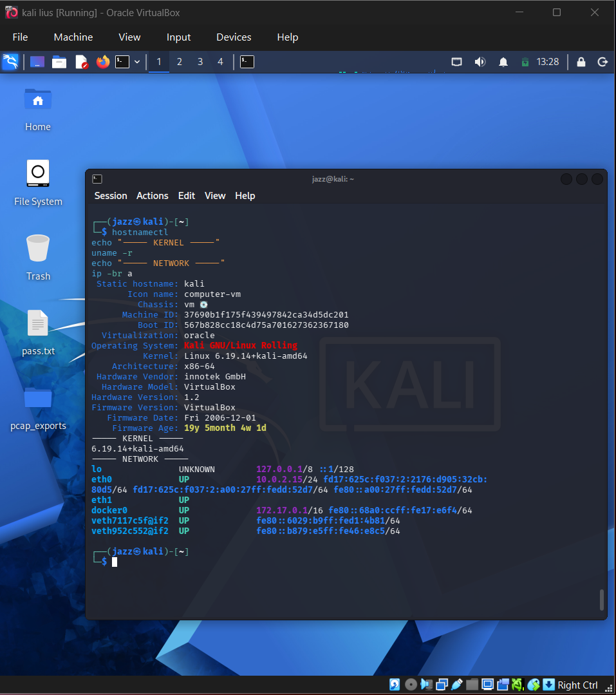Switch to workspace 2
The image size is (616, 695).
180,62
